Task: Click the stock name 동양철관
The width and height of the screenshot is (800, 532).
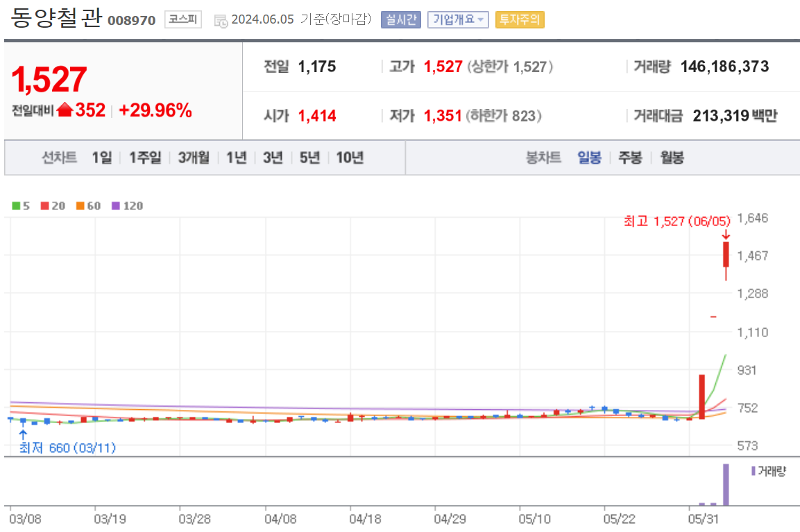Action: [56, 18]
